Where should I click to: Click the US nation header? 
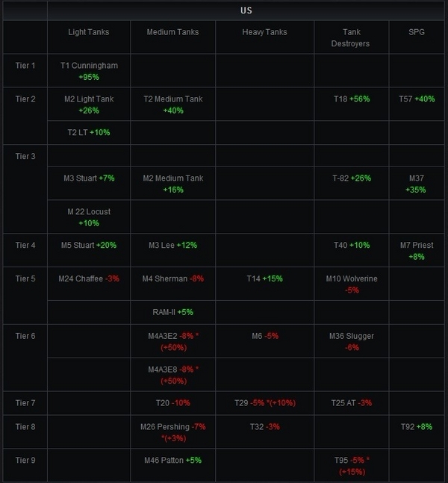tap(246, 11)
